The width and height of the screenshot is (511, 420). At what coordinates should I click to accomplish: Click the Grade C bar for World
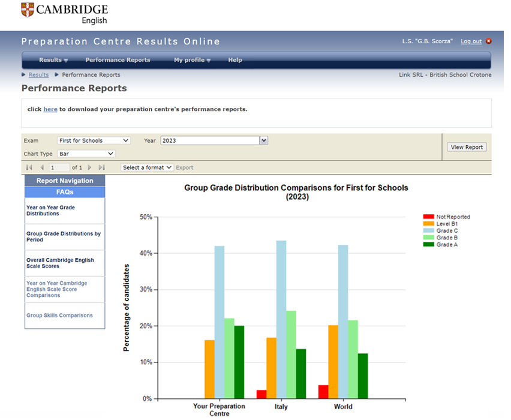[x=343, y=322]
